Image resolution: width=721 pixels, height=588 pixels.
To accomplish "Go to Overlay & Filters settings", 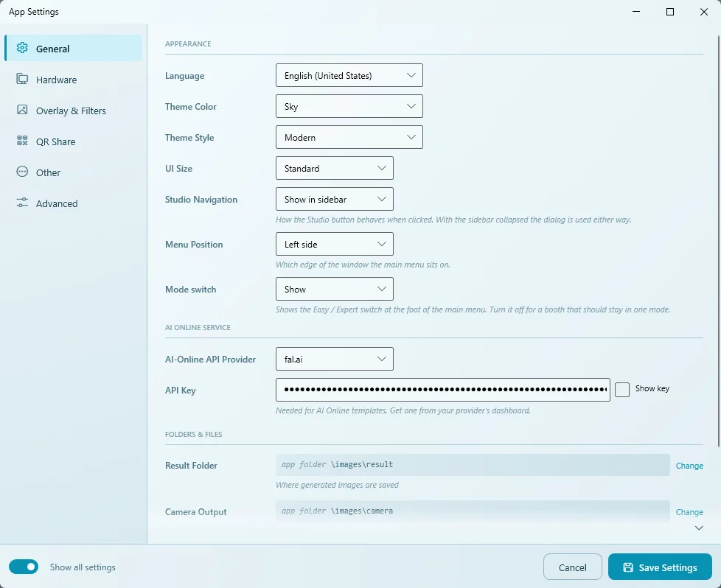I will coord(74,111).
